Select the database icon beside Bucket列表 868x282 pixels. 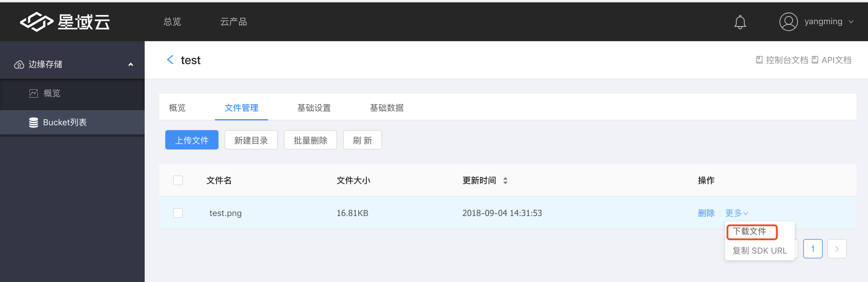coord(34,122)
